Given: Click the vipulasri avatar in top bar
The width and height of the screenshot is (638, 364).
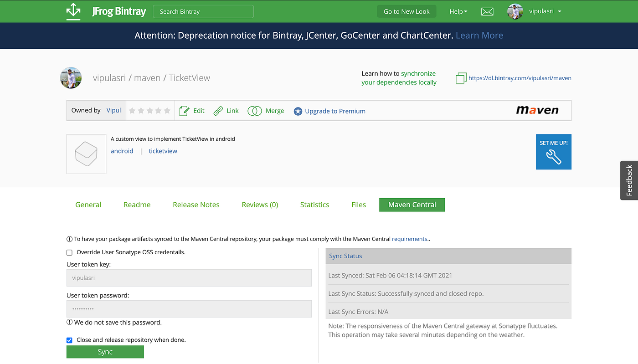Looking at the screenshot, I should (x=515, y=11).
